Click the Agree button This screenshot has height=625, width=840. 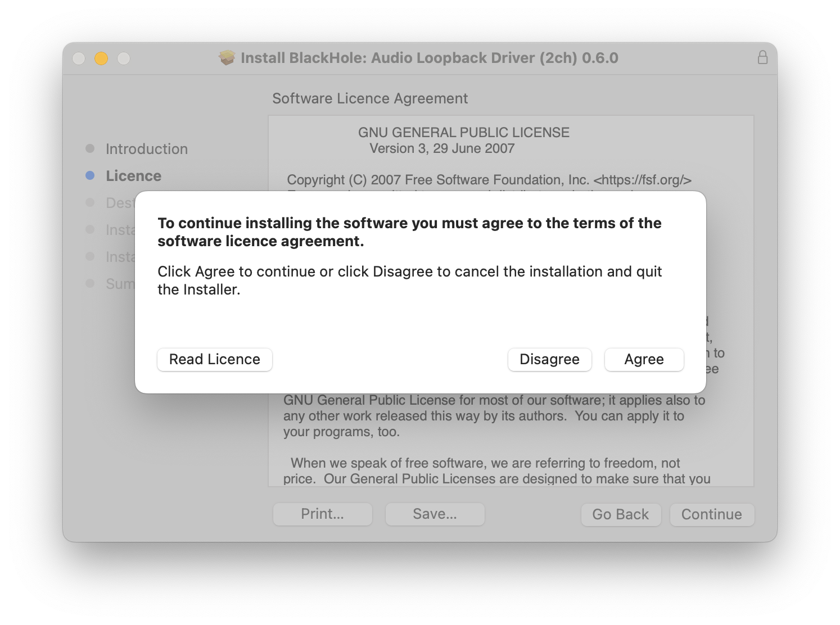[644, 359]
